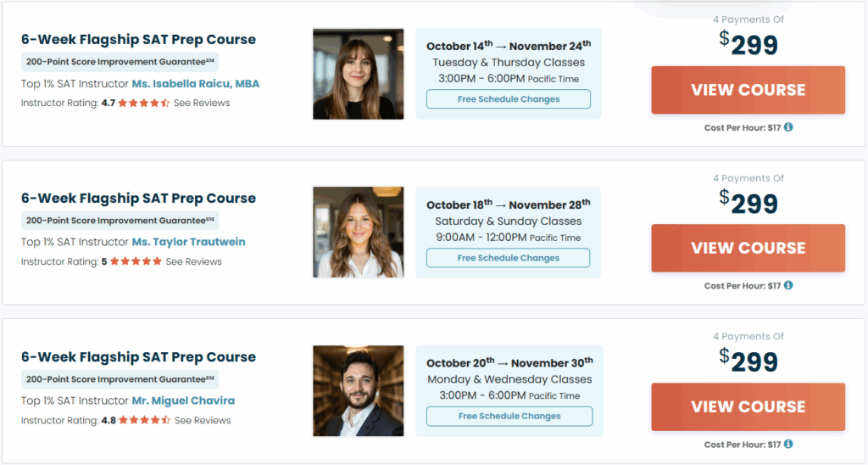Click info icon beside second Cost Per Hour
The height and width of the screenshot is (465, 868).
point(788,286)
